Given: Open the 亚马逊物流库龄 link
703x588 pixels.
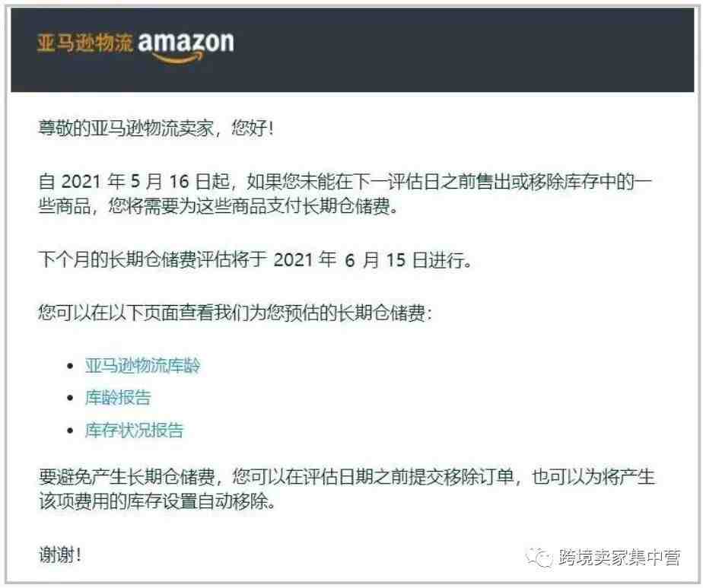Looking at the screenshot, I should tap(142, 366).
